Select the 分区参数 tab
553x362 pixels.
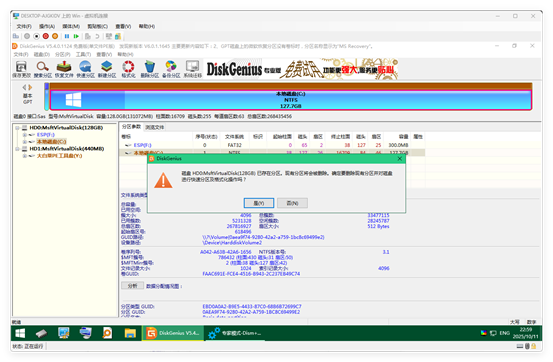pos(131,127)
